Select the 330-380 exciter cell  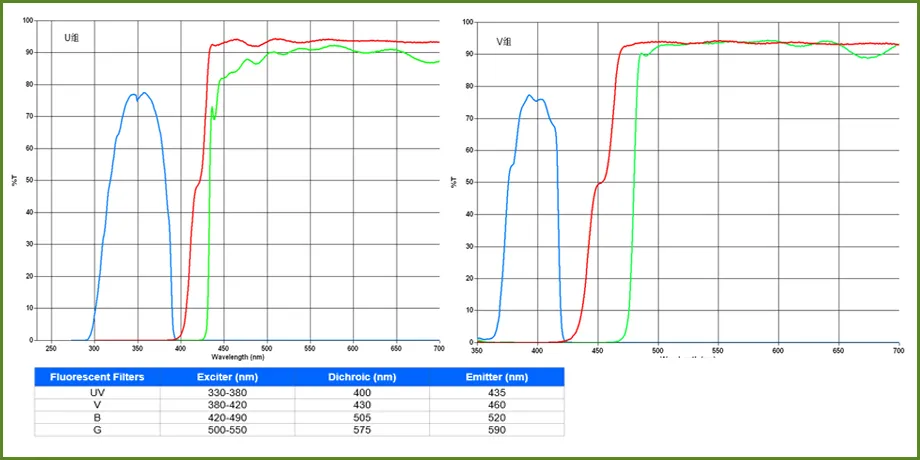[x=225, y=393]
